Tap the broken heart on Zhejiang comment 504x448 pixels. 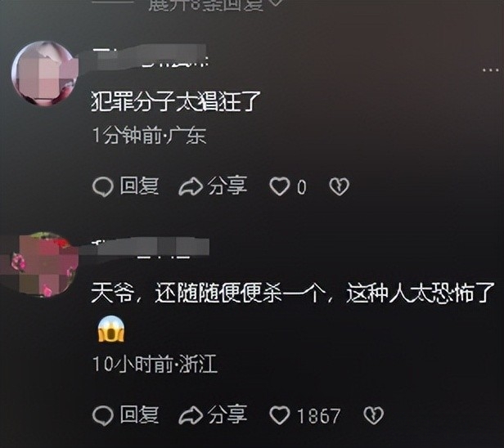[x=373, y=415]
